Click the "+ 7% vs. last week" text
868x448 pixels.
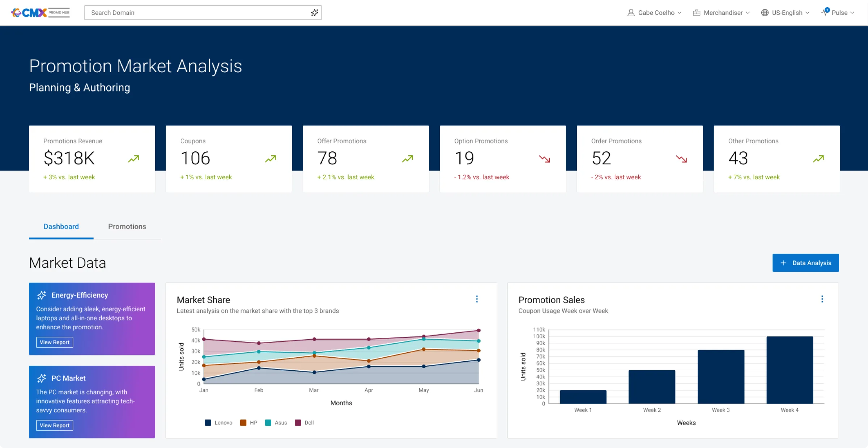tap(754, 177)
